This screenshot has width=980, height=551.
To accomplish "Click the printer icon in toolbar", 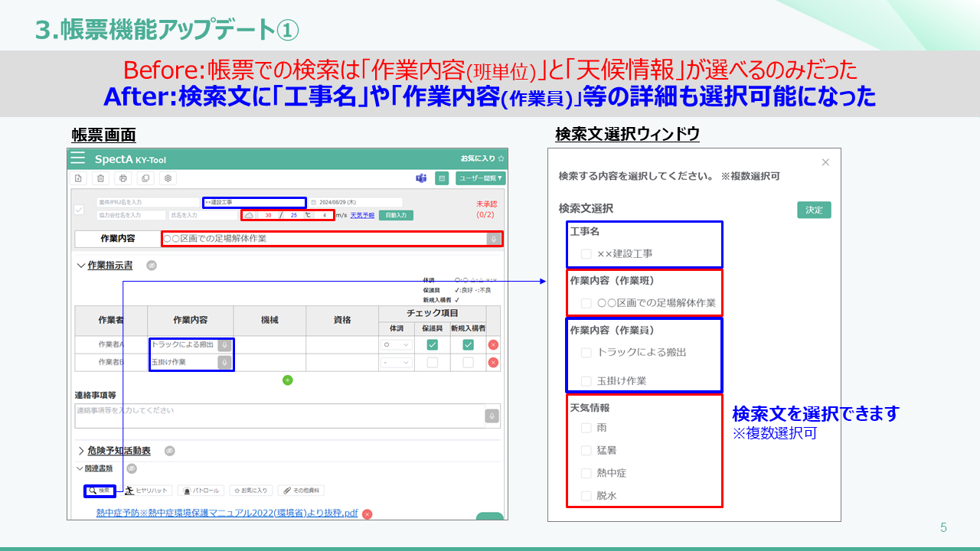I will [122, 178].
